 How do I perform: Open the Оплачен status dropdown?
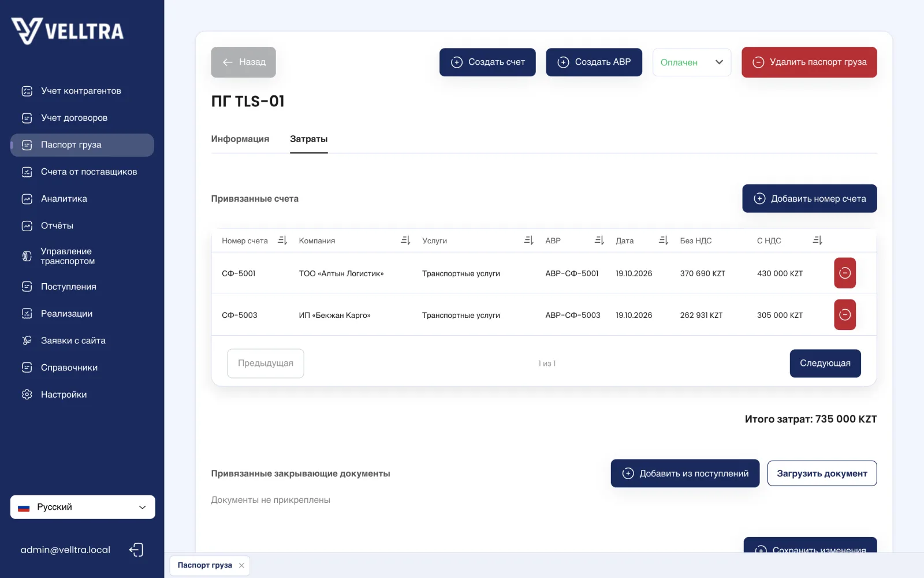[x=692, y=62]
